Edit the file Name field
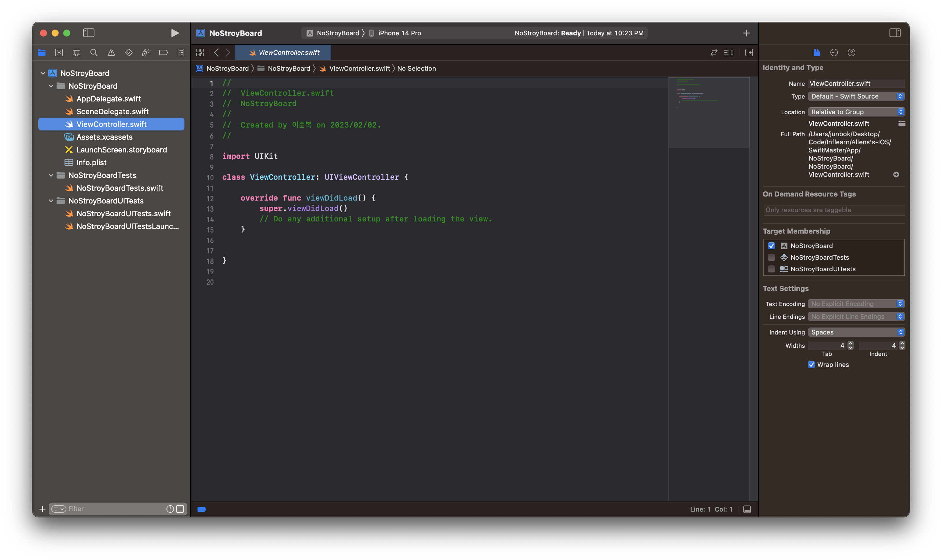The height and width of the screenshot is (560, 942). coord(856,83)
